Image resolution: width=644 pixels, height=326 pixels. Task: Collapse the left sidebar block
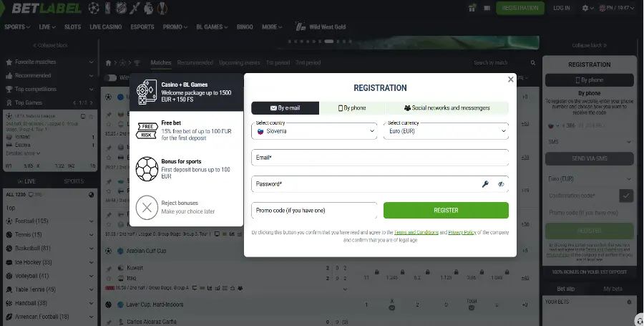(x=50, y=45)
